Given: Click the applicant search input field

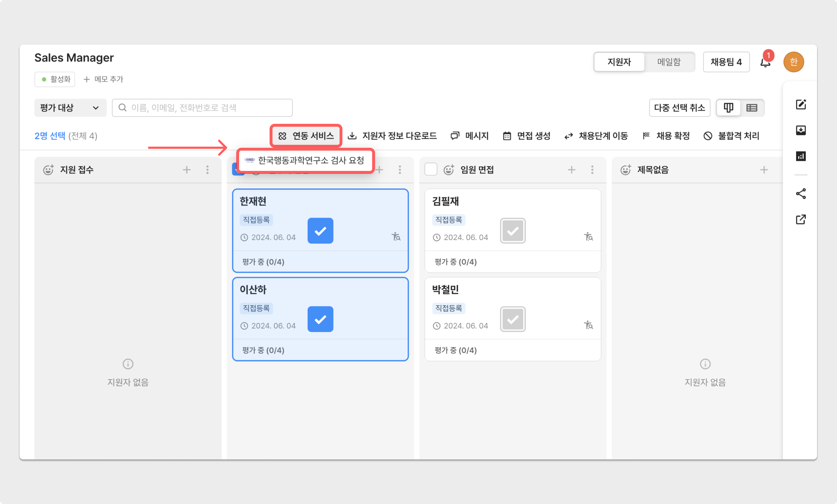Looking at the screenshot, I should (202, 108).
